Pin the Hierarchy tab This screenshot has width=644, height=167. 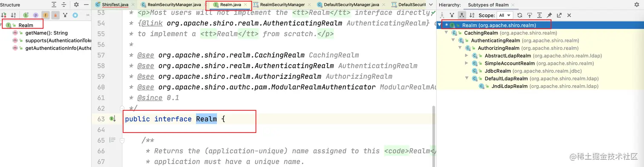(549, 15)
